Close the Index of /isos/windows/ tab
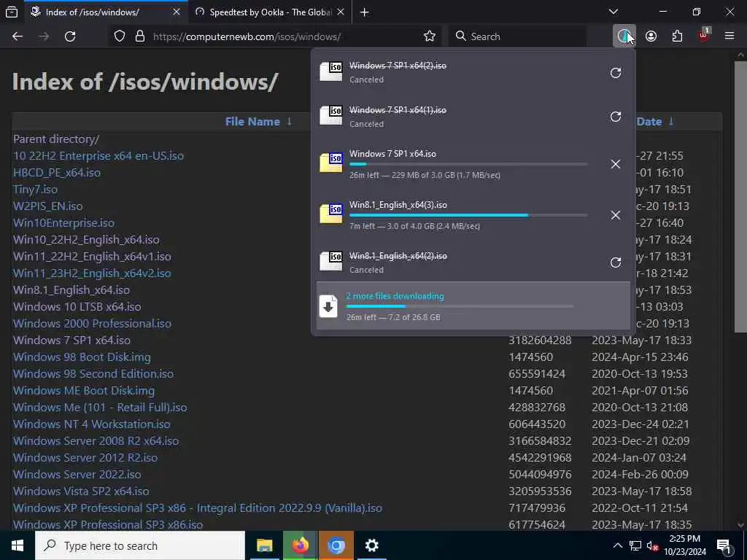The height and width of the screenshot is (560, 747). tap(177, 12)
